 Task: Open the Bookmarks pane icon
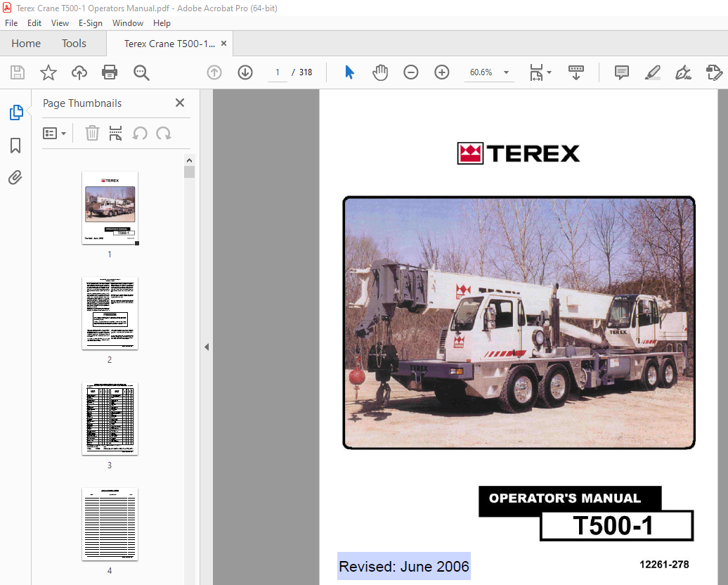15,146
